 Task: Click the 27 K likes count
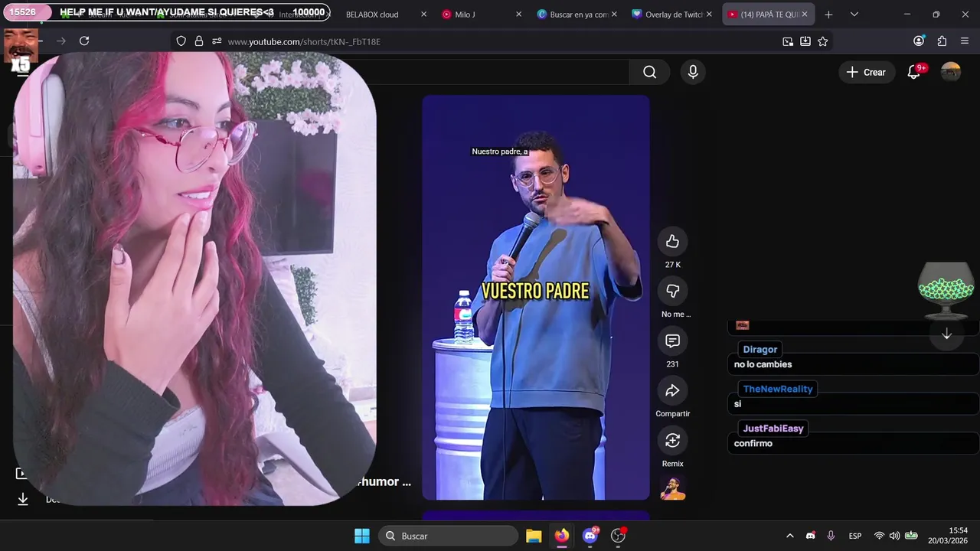[x=672, y=265]
